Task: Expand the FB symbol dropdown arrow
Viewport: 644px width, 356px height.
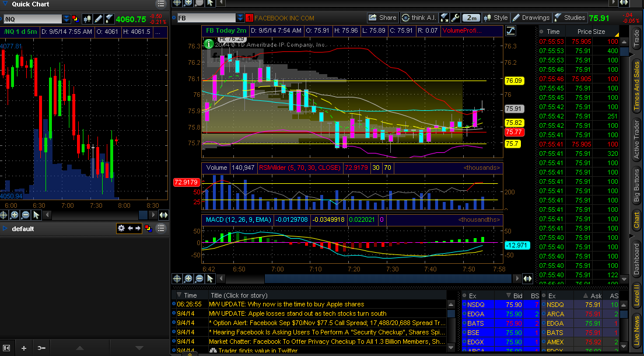Action: click(240, 18)
